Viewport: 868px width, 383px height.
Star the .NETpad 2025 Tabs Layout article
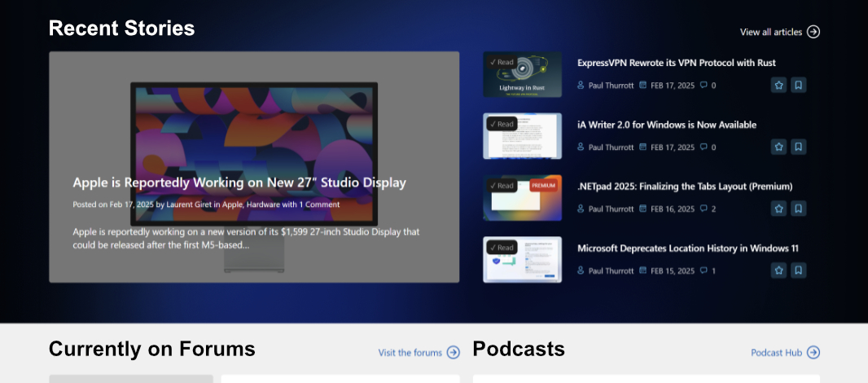tap(779, 209)
